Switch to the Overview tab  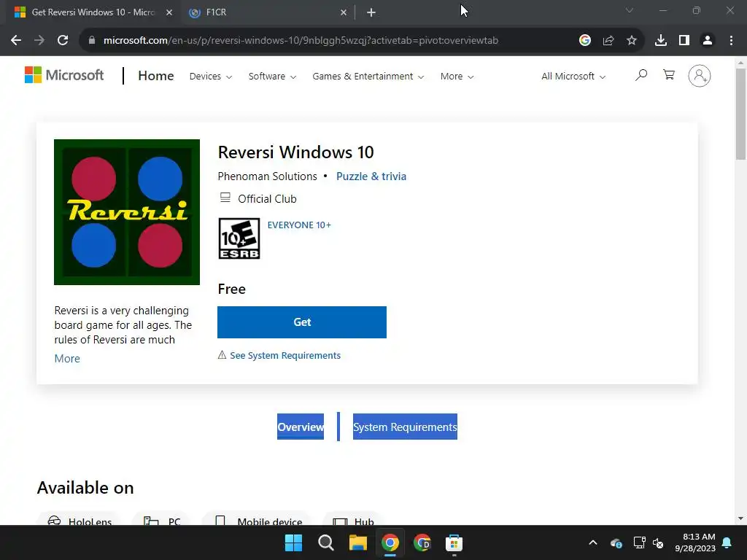[301, 427]
